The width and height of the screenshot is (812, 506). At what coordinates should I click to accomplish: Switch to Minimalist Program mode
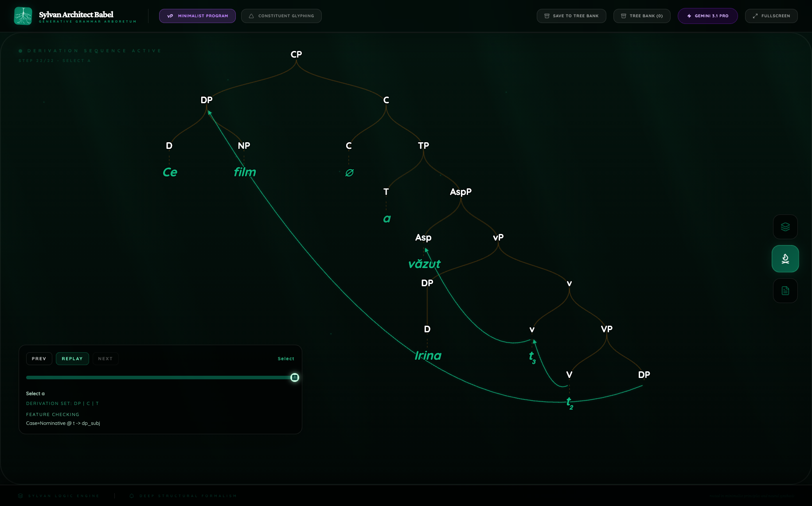pos(197,16)
